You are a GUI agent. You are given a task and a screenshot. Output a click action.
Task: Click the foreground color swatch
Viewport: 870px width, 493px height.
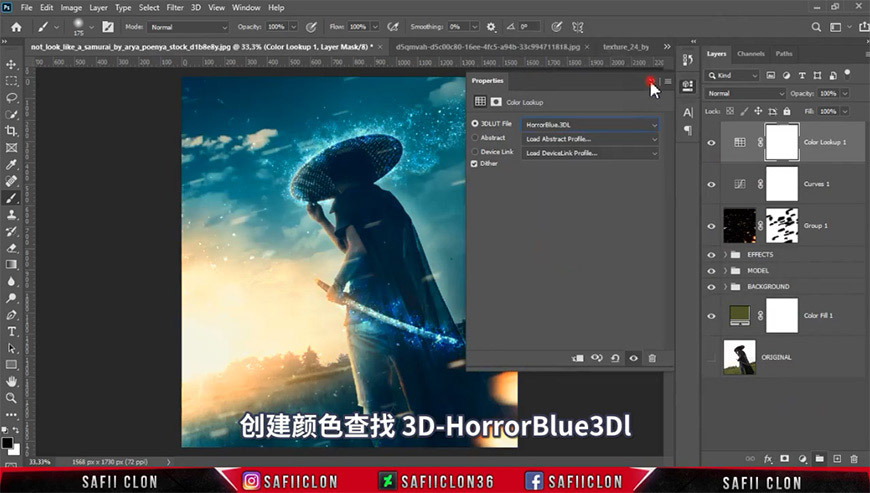[7, 443]
